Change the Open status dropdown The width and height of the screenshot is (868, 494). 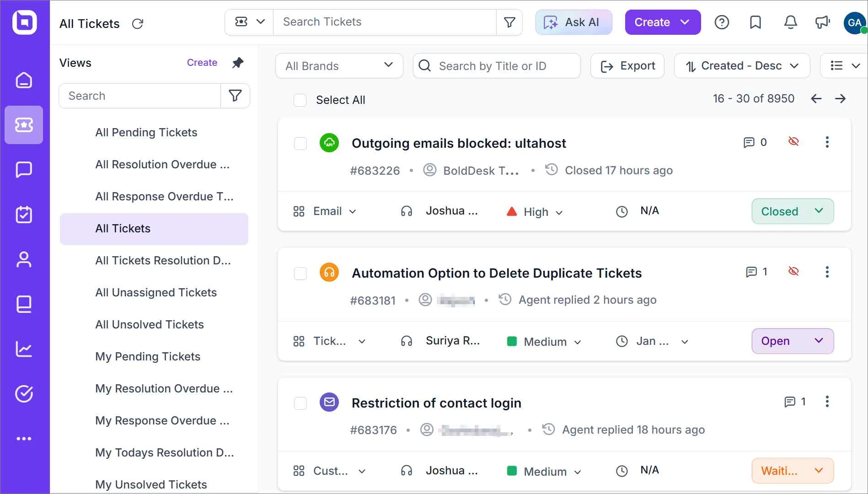[x=793, y=341]
